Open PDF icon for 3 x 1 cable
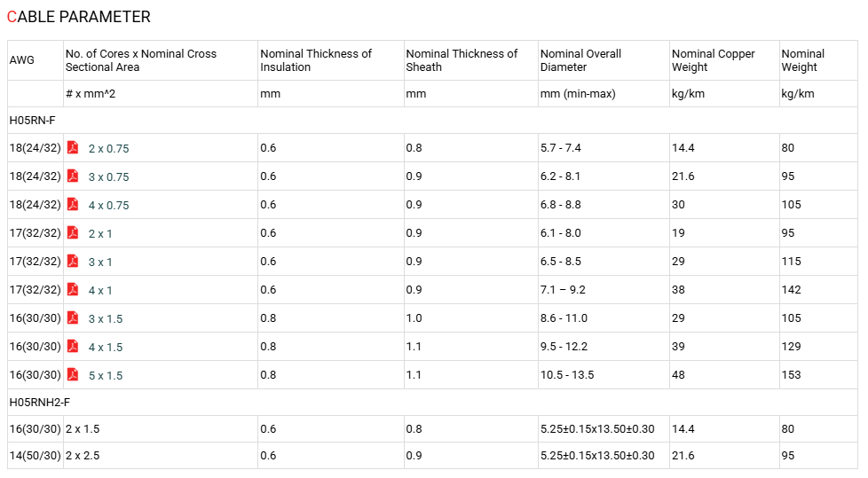Screen dimensions: 868x478 pos(73,261)
